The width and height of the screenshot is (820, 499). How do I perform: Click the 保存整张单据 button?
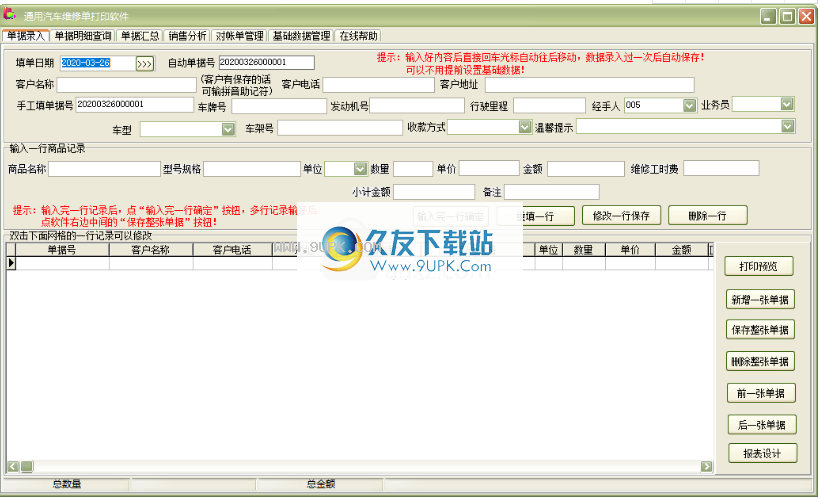click(x=760, y=330)
